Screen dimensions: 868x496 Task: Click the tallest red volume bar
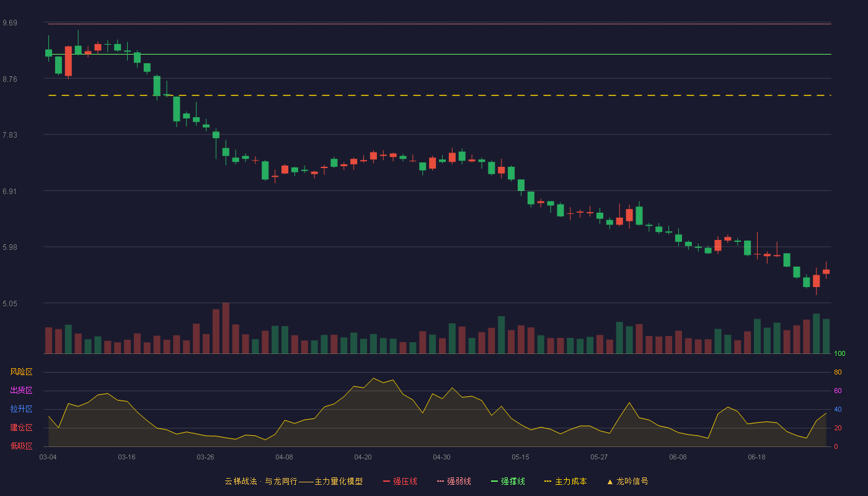226,328
